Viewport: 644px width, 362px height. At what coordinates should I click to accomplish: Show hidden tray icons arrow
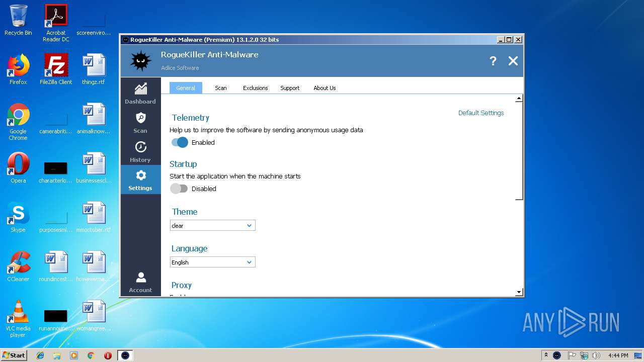[546, 355]
